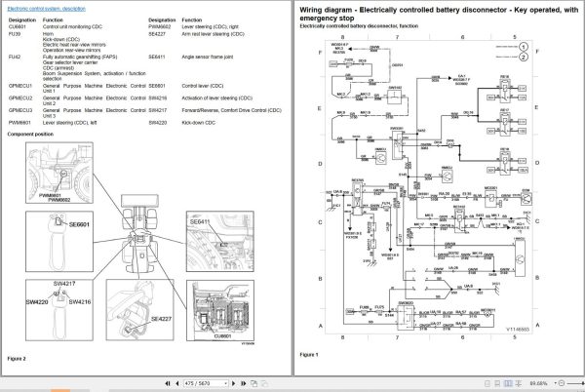This screenshot has height=392, width=585.
Task: Click the GPMECU1 designation row
Action: [x=77, y=89]
